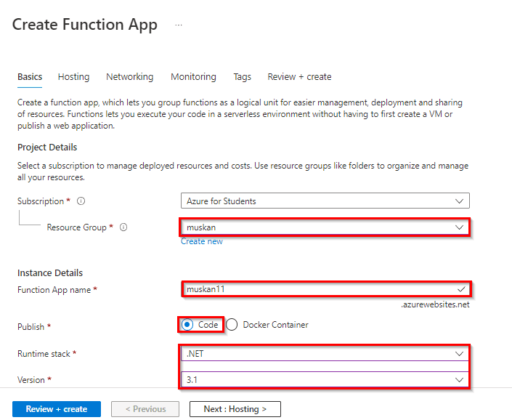This screenshot has height=420, width=512.
Task: Click the Runtime stack label
Action: (x=44, y=354)
